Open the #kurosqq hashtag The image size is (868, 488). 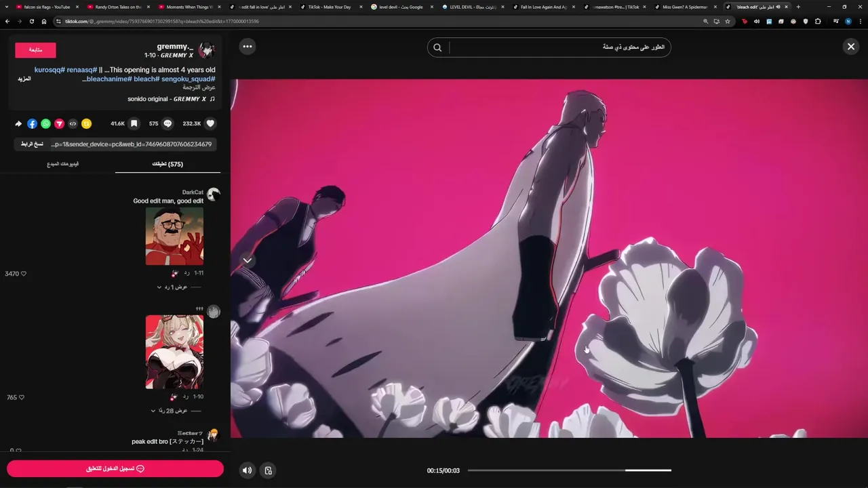(x=50, y=70)
